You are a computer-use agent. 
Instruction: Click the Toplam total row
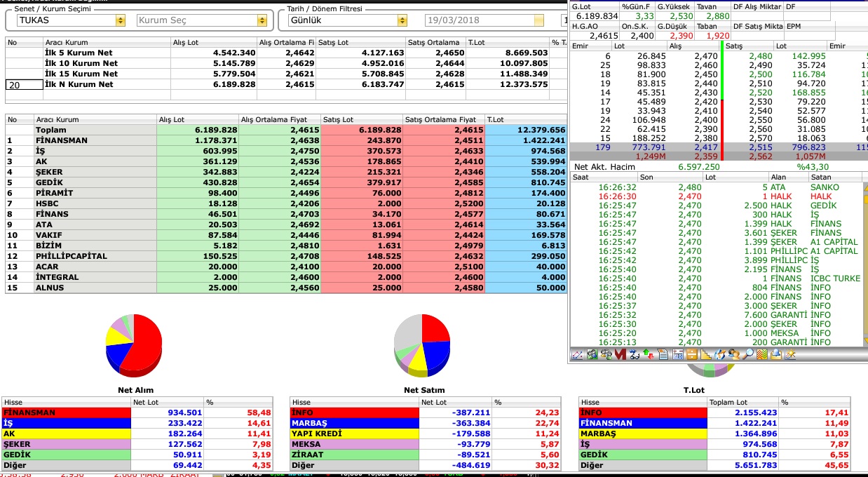285,130
